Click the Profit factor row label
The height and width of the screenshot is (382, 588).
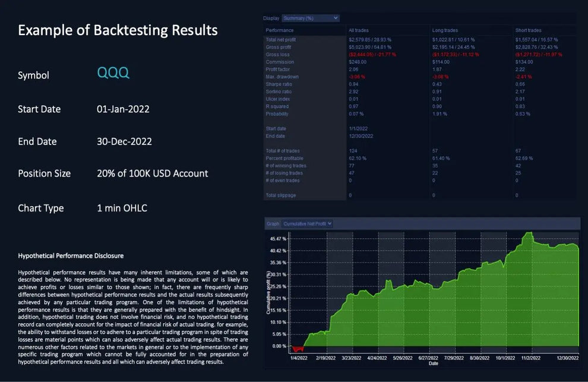coord(279,70)
